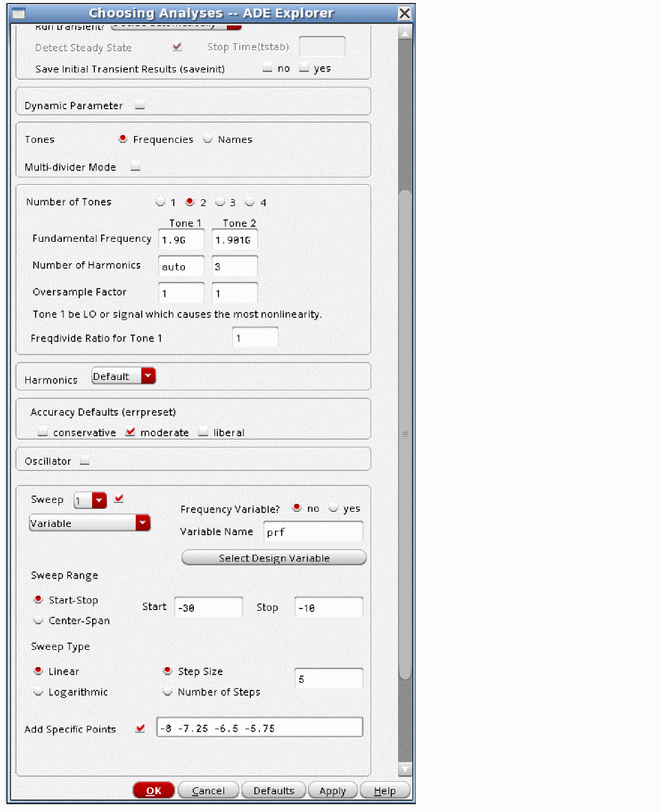Screen dimensions: 662x812
Task: Select Step Size option
Action: pos(167,670)
